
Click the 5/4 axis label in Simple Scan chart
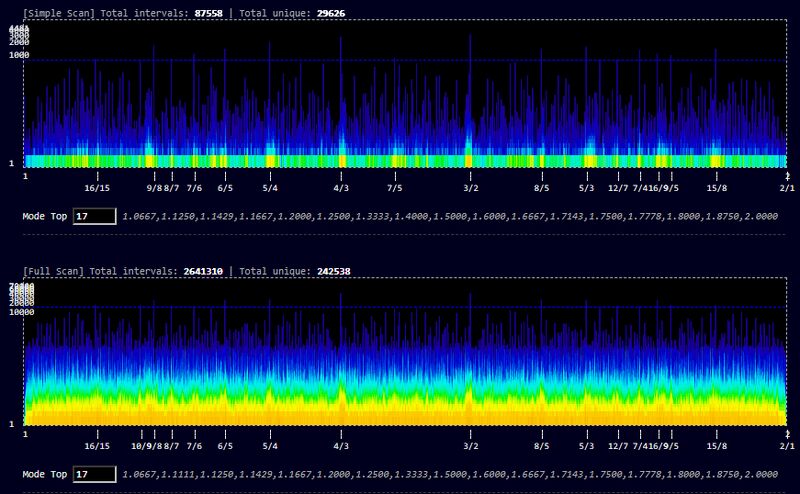270,188
